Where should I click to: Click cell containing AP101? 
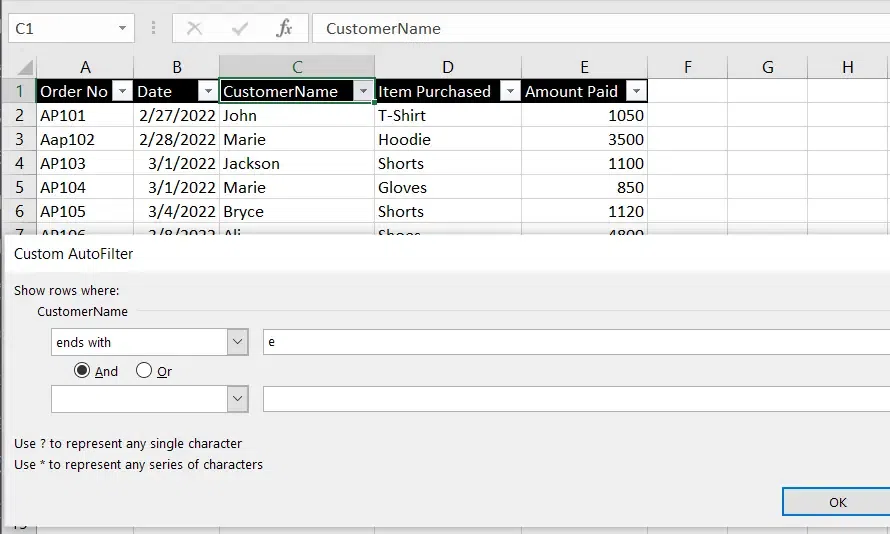tap(85, 115)
